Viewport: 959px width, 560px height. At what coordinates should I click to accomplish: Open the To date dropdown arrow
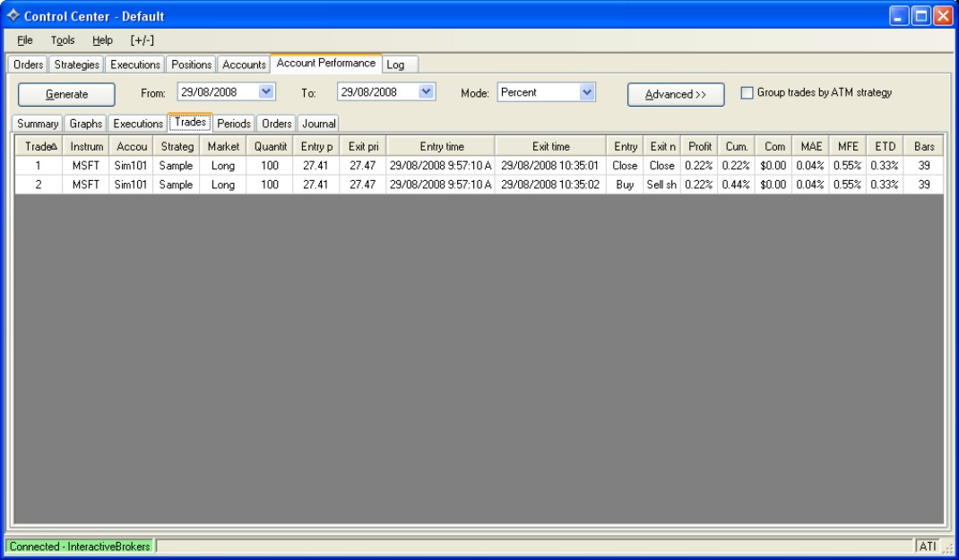tap(427, 91)
